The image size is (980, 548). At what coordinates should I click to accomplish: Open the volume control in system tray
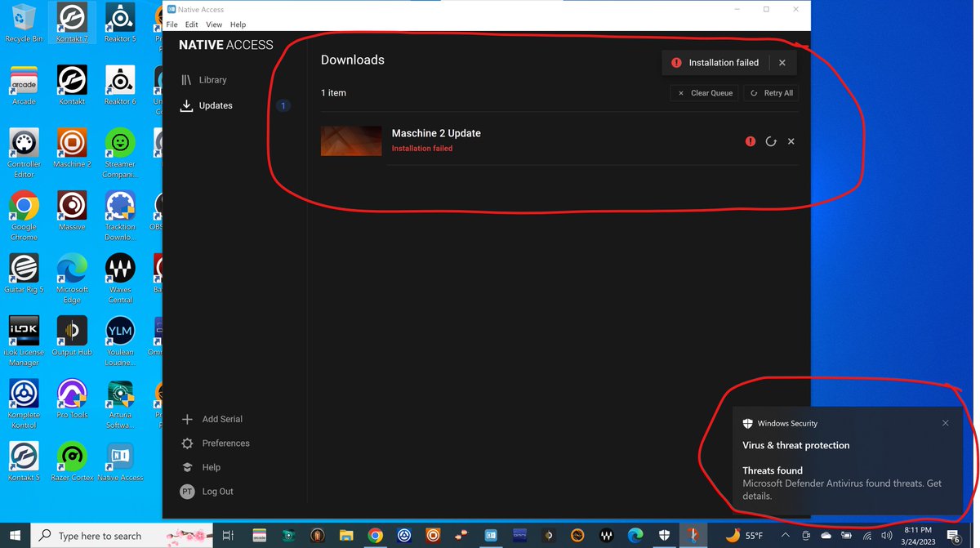[887, 536]
